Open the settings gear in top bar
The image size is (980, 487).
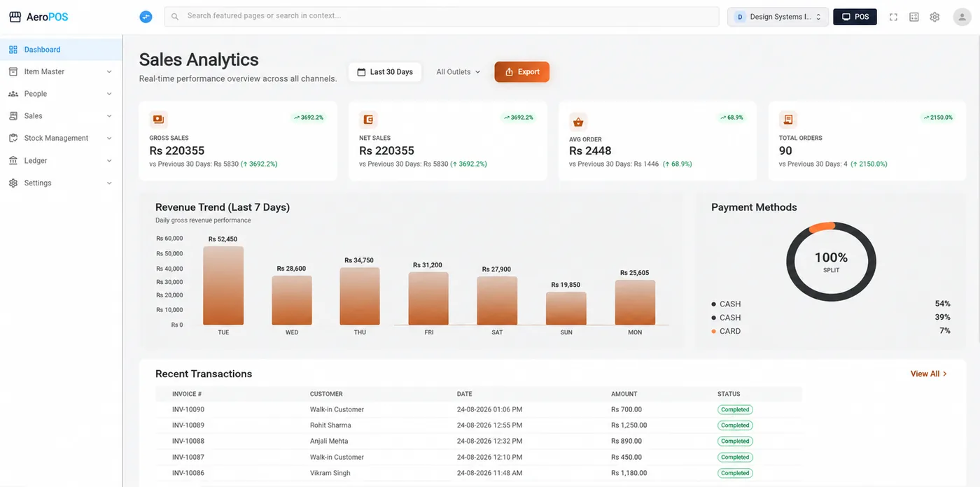pos(934,17)
